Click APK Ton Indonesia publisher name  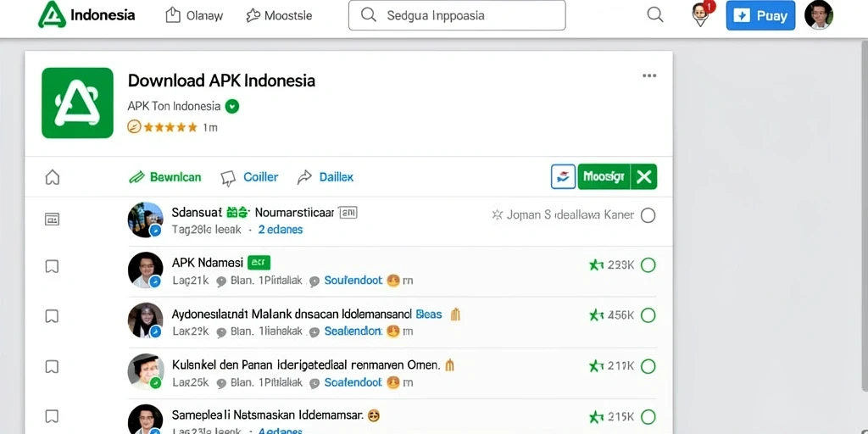click(174, 106)
